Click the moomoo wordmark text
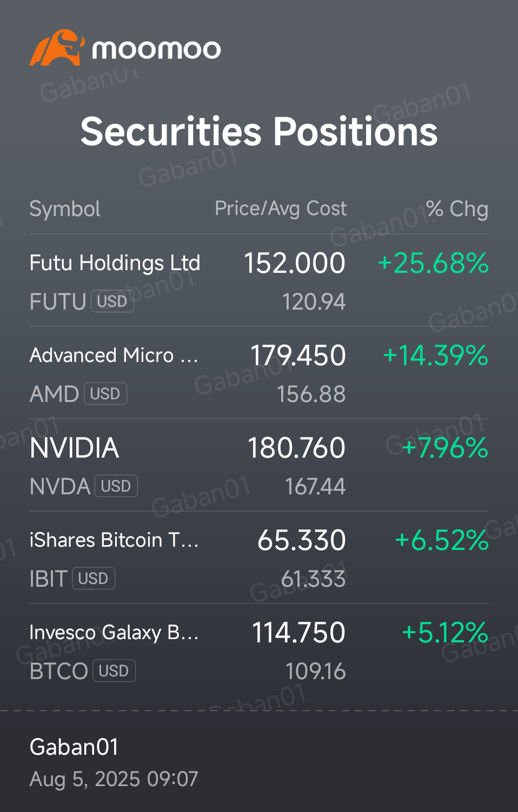This screenshot has width=518, height=812. point(156,50)
